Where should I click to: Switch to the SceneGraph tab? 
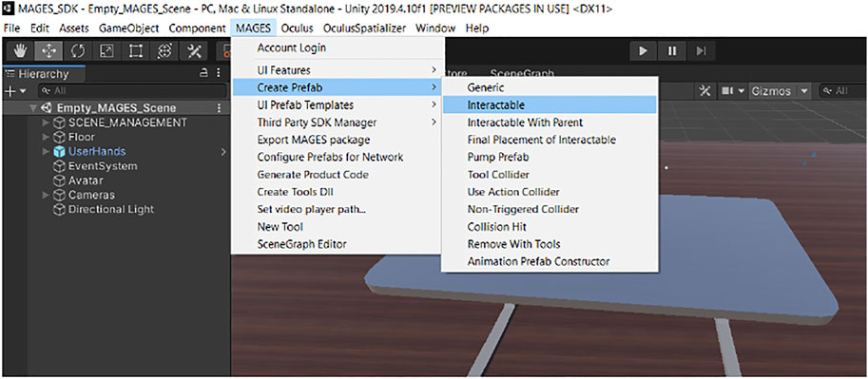(521, 73)
